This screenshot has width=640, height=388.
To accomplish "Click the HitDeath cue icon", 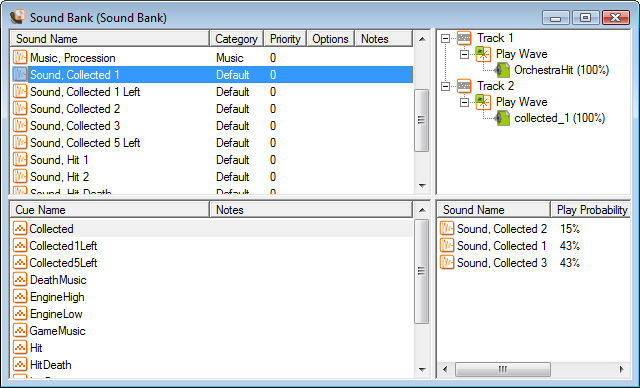I will click(20, 365).
